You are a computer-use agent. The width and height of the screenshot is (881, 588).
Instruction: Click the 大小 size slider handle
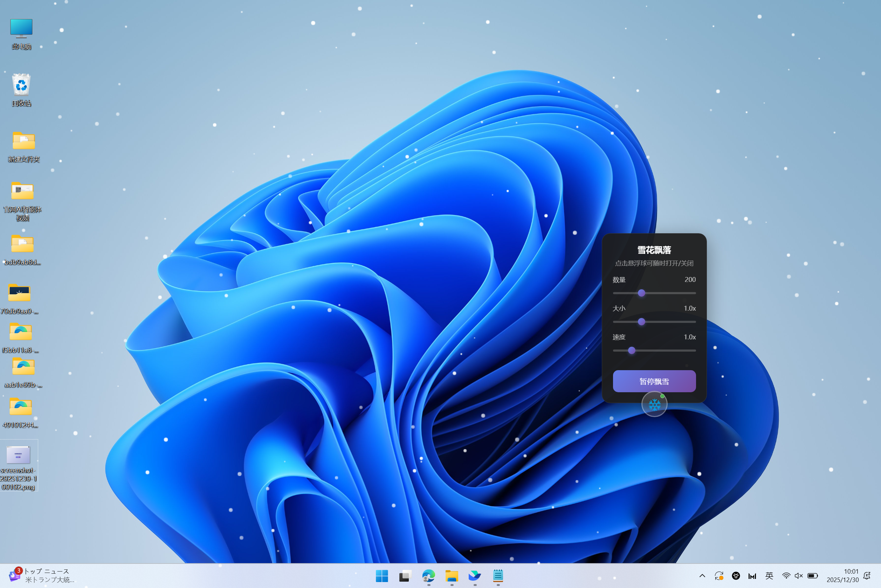point(641,322)
